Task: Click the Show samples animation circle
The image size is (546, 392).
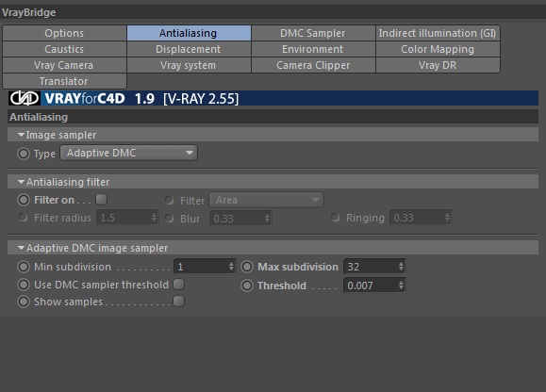Action: (24, 302)
